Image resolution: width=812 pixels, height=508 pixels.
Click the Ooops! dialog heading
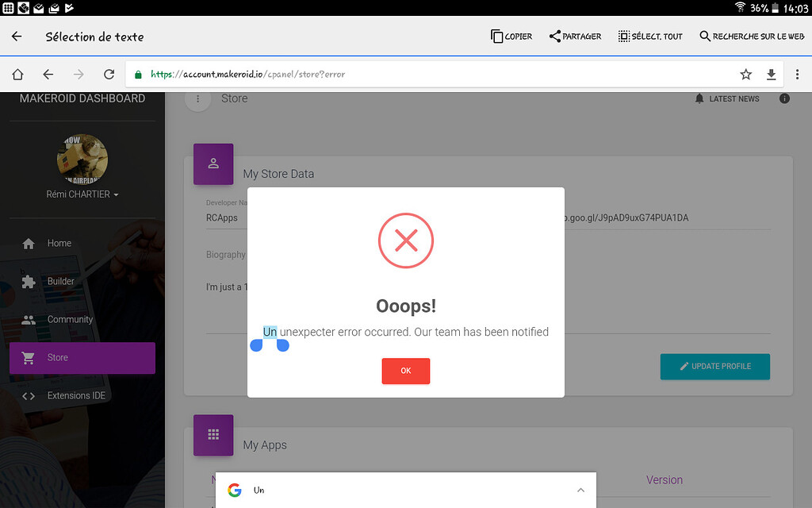(406, 306)
